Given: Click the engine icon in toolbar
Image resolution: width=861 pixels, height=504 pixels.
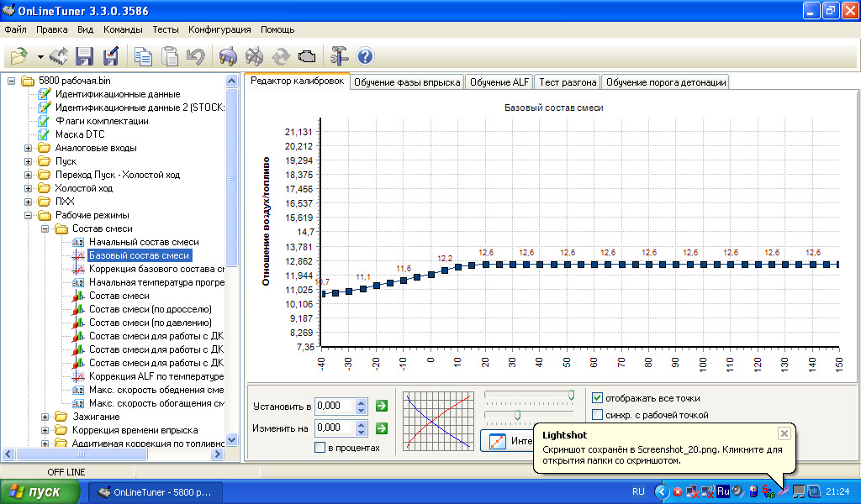Looking at the screenshot, I should pyautogui.click(x=307, y=56).
